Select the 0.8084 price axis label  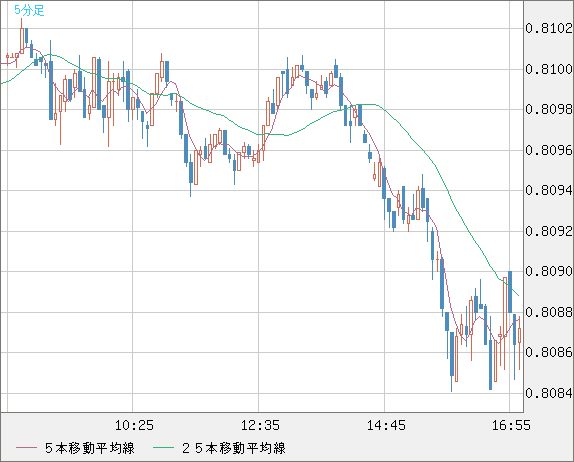[x=549, y=394]
